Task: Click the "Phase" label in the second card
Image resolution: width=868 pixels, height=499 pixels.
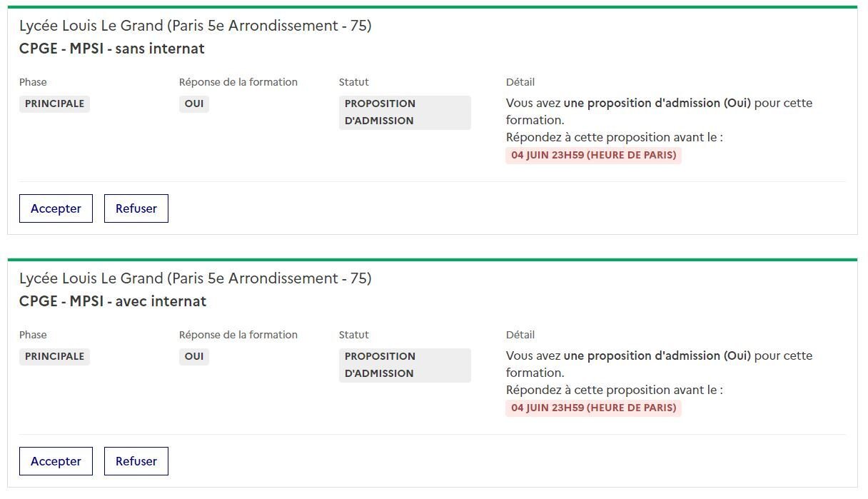Action: (33, 335)
